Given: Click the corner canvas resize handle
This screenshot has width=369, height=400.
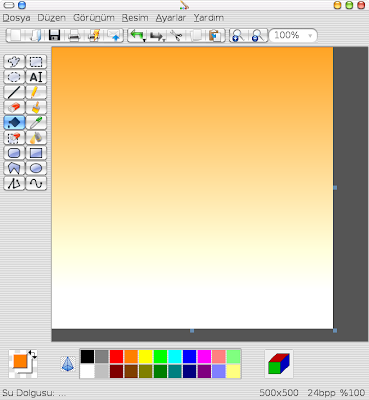Looking at the screenshot, I should coord(335,331).
